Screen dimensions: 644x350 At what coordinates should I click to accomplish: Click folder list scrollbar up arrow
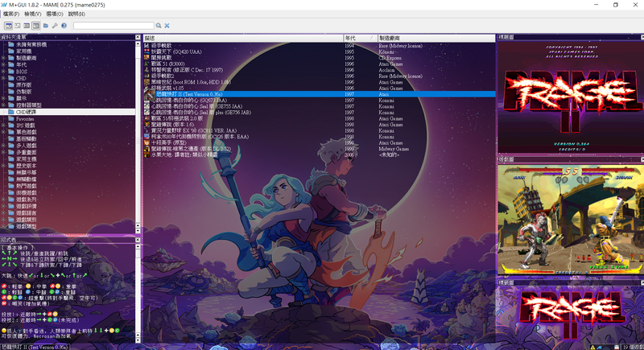[x=138, y=44]
